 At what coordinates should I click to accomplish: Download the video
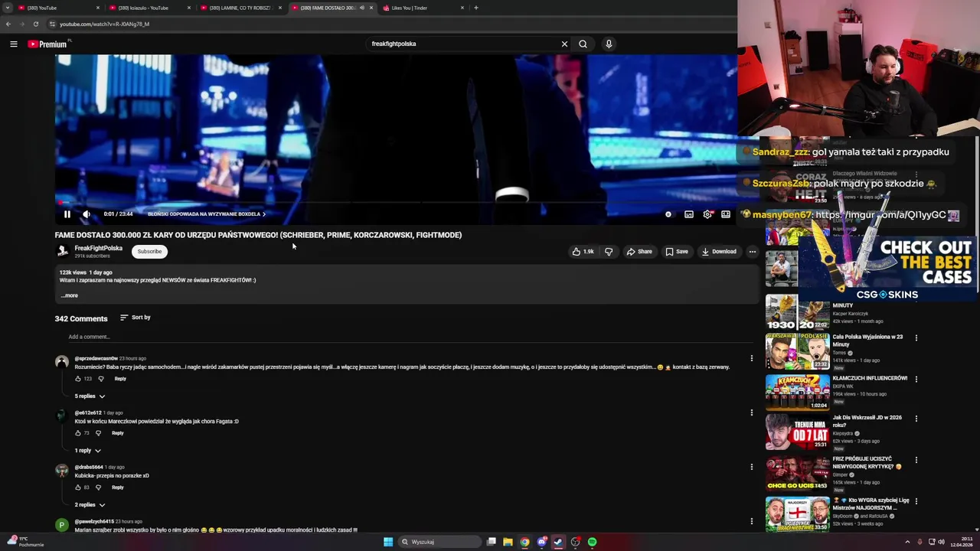[719, 251]
